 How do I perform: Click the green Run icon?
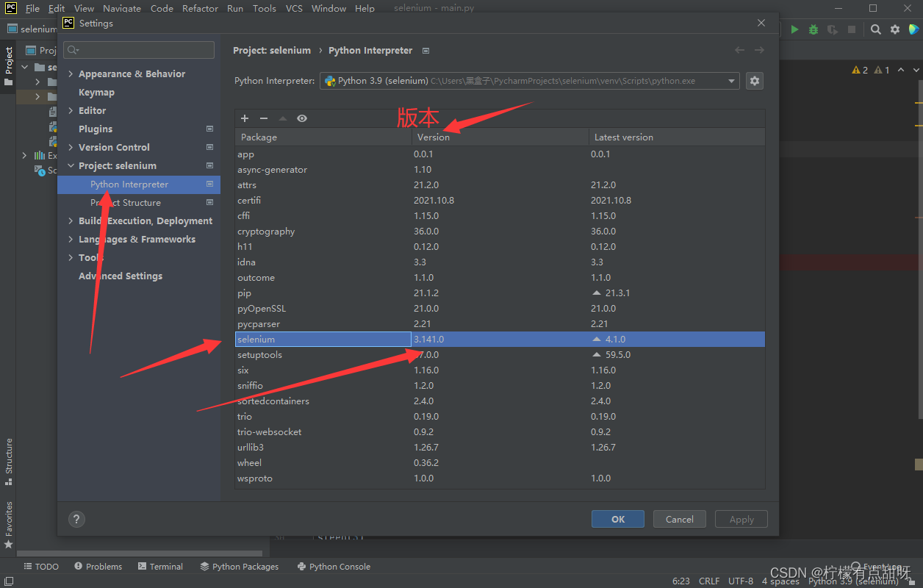pos(794,29)
